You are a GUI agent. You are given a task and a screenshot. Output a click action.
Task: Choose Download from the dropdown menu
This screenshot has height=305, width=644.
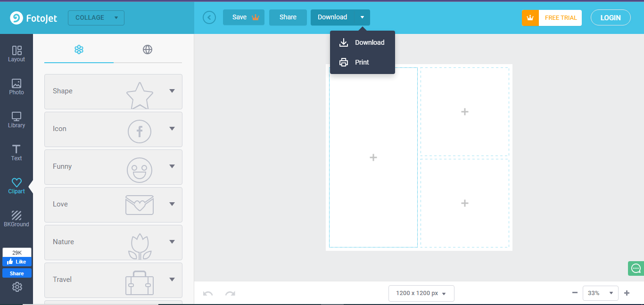(362, 42)
